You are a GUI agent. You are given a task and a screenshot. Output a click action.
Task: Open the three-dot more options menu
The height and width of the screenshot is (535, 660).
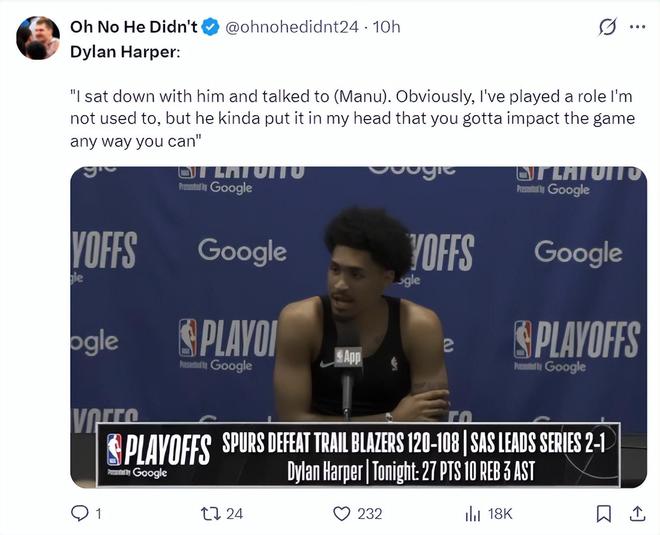(x=637, y=28)
